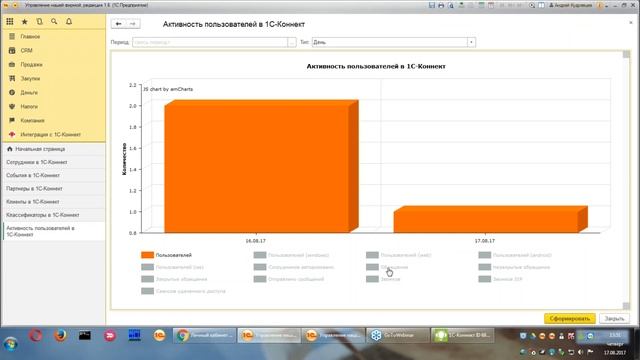Switch to 1С-Коннект taskbar window
The height and width of the screenshot is (360, 640).
tap(462, 336)
